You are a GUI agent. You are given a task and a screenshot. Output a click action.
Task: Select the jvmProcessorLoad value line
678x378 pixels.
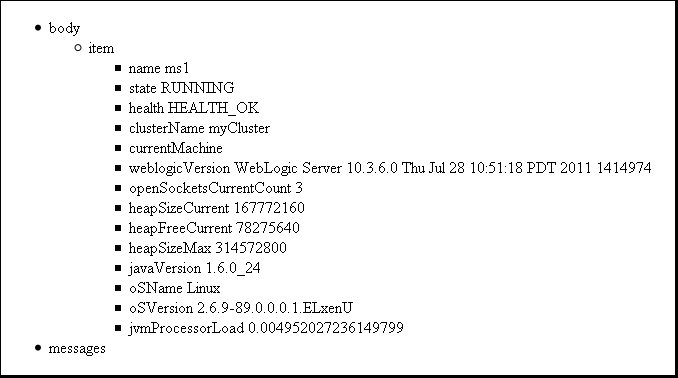tap(266, 328)
